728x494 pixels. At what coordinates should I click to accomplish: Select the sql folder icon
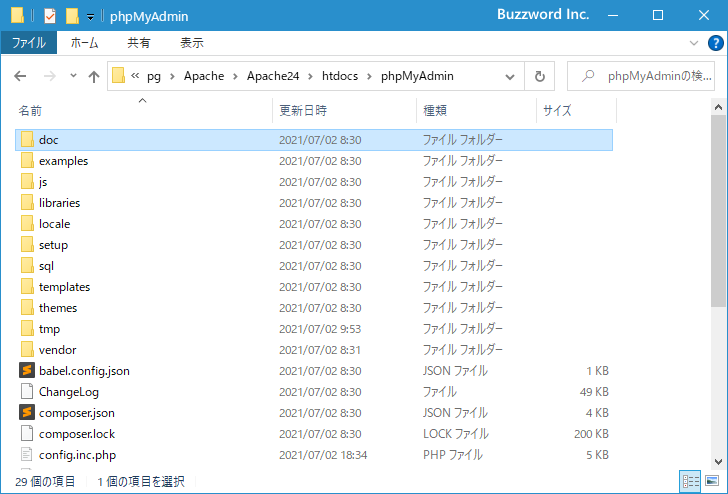pos(27,266)
